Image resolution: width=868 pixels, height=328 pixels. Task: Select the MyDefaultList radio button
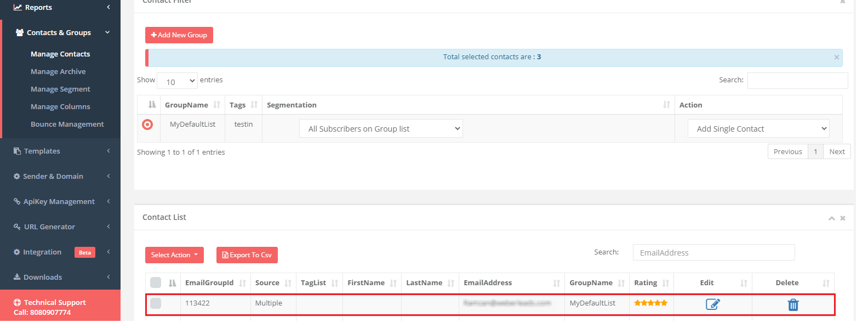147,125
